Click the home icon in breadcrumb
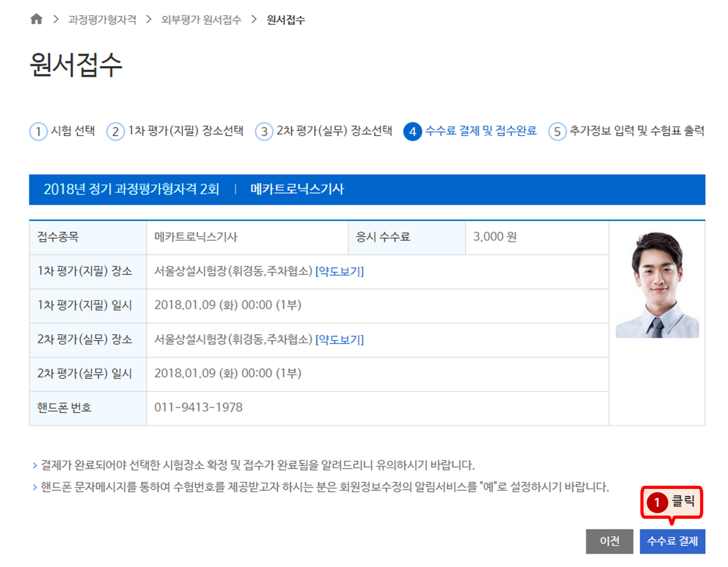The image size is (728, 567). click(x=36, y=19)
